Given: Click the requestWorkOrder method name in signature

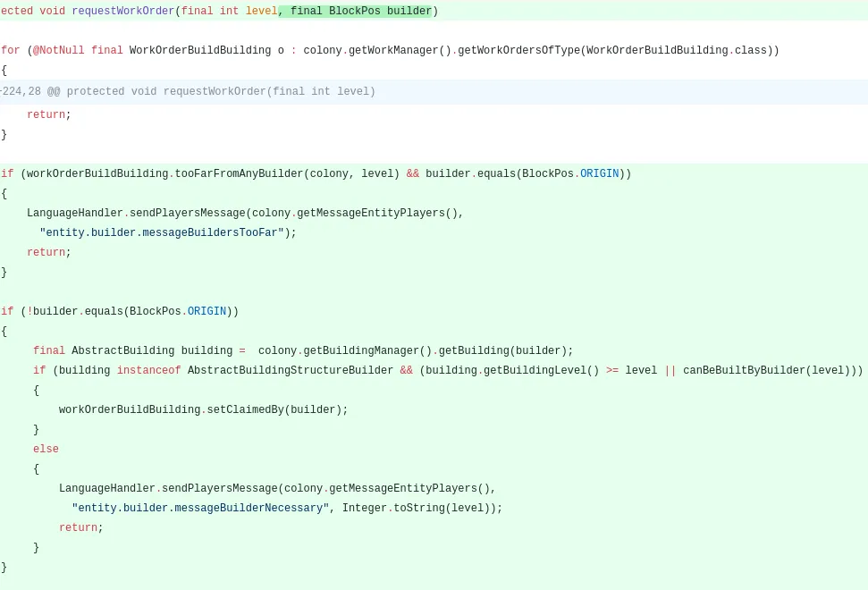Looking at the screenshot, I should [122, 11].
